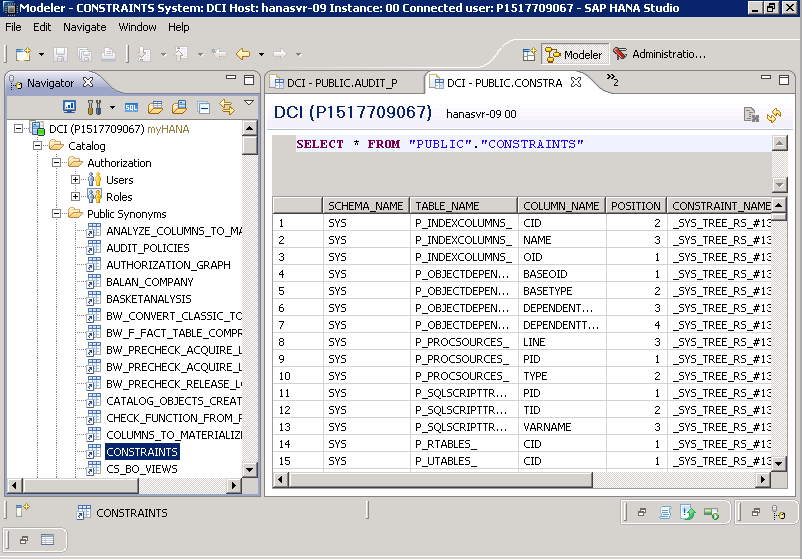The image size is (802, 559).
Task: Click the results table horizontal scrollbar
Action: (520, 479)
